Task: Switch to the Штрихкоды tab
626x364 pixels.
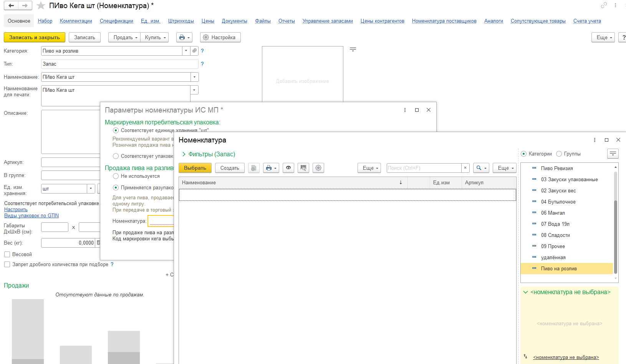Action: 181,21
